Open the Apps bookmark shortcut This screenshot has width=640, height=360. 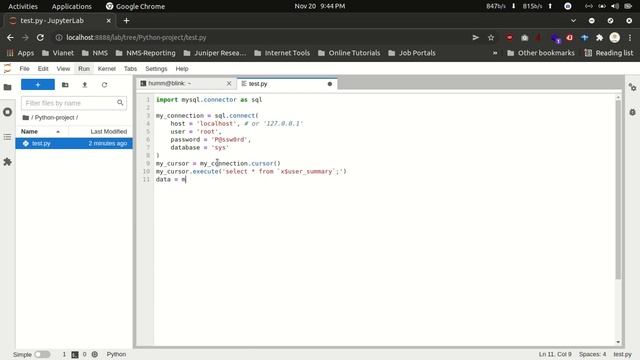coord(20,53)
